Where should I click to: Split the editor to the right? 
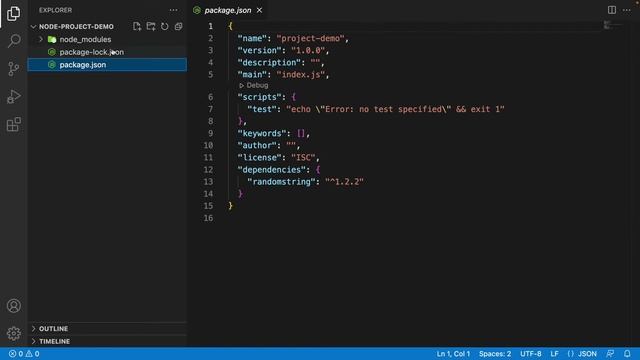point(611,10)
